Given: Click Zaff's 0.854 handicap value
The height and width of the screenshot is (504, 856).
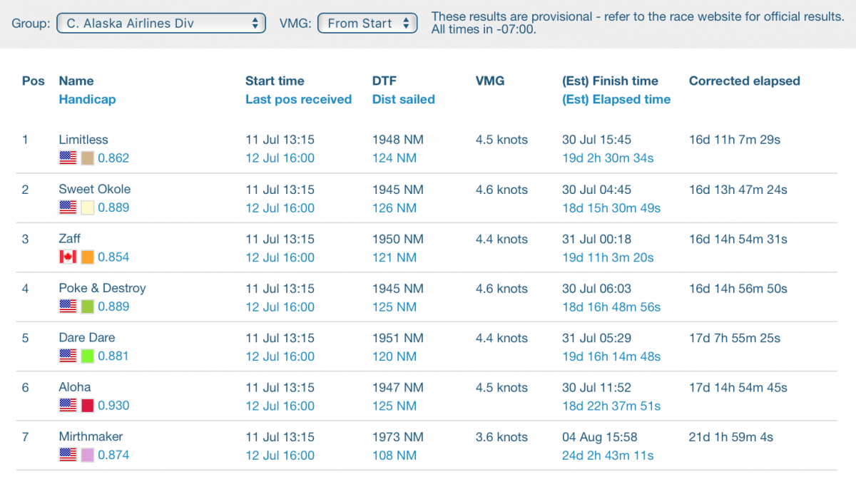Looking at the screenshot, I should (113, 257).
